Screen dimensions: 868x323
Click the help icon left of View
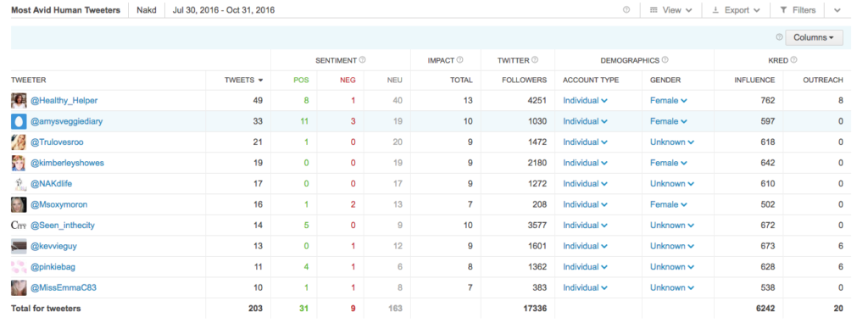click(x=626, y=10)
